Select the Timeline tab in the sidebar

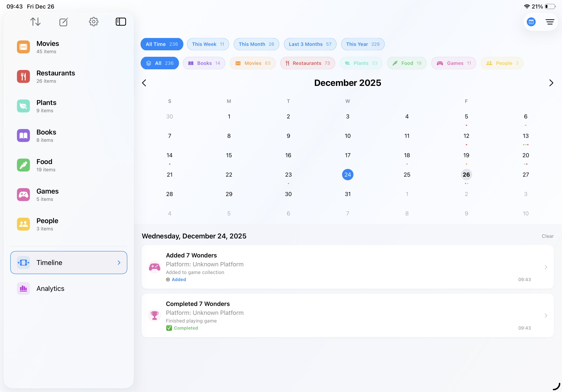(69, 262)
